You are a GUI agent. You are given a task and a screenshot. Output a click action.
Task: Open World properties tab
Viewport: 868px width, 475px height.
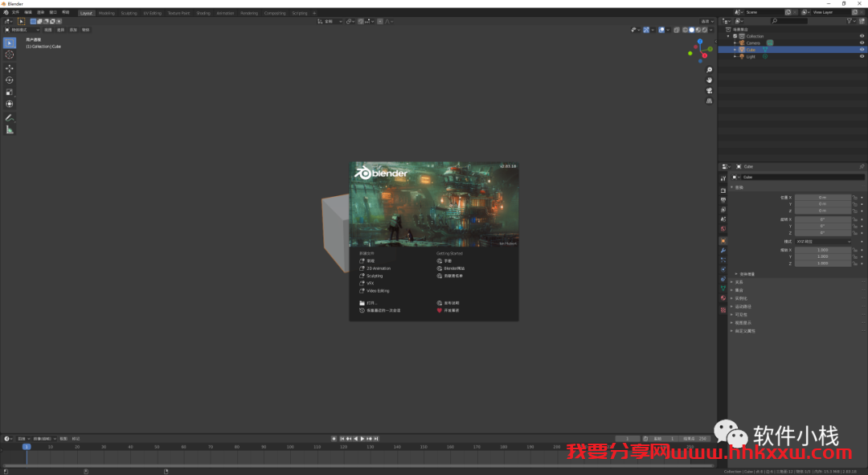tap(723, 228)
